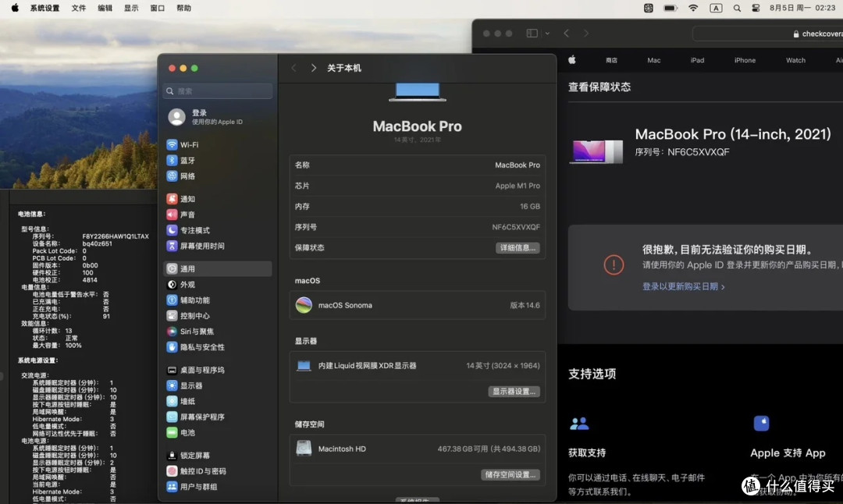The width and height of the screenshot is (843, 504).
Task: Open Watch tab on Apple site
Action: tap(795, 60)
